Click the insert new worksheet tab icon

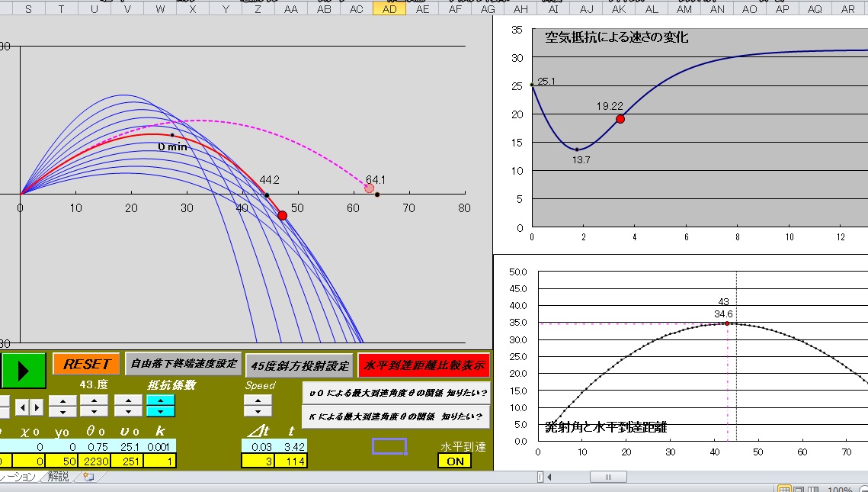[88, 477]
